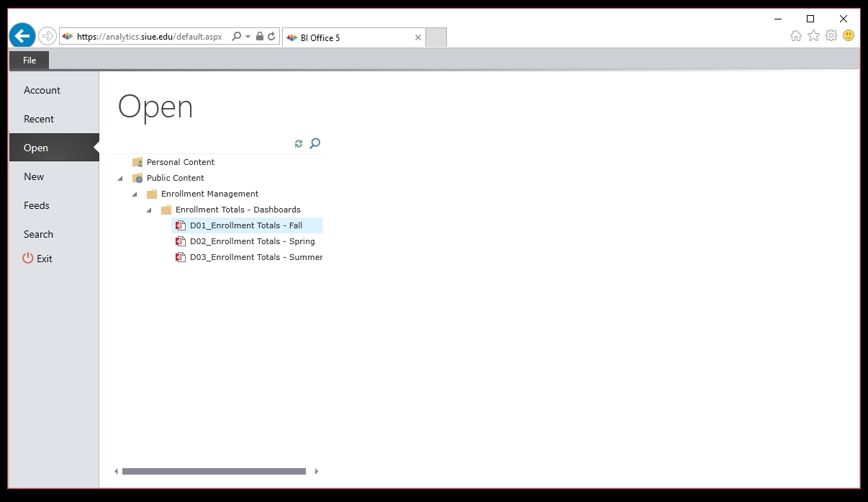Collapse Enrollment Totals - Dashboards folder arrow

[149, 210]
